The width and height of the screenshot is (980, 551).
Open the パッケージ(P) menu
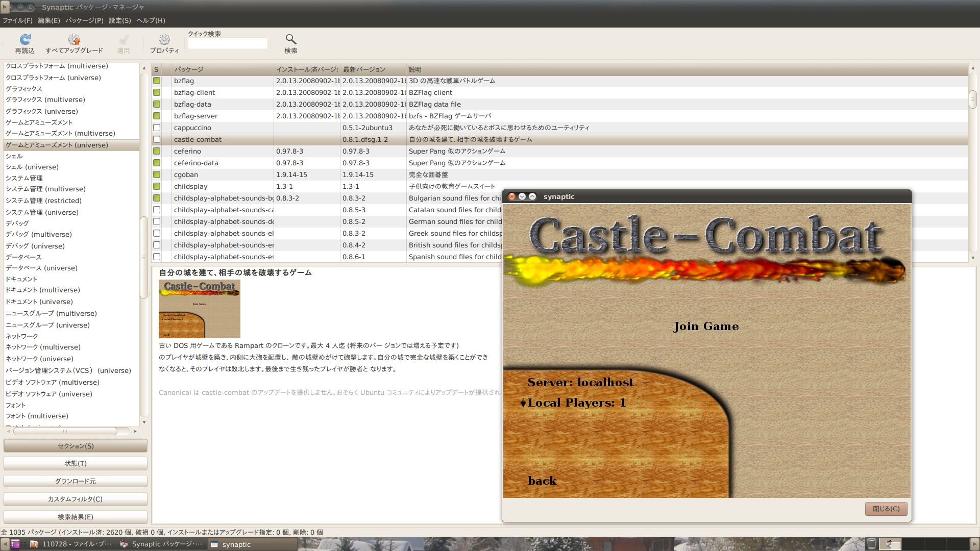click(84, 20)
